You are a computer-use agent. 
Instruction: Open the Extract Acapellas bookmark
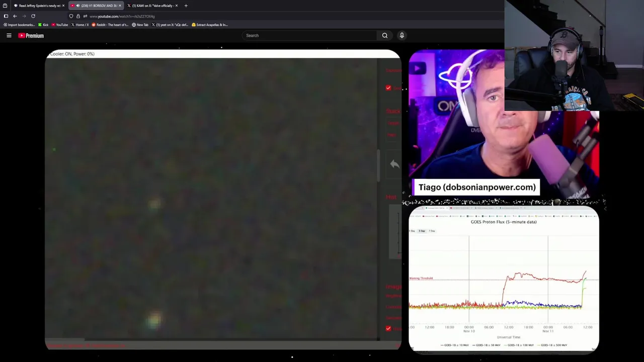pos(210,25)
